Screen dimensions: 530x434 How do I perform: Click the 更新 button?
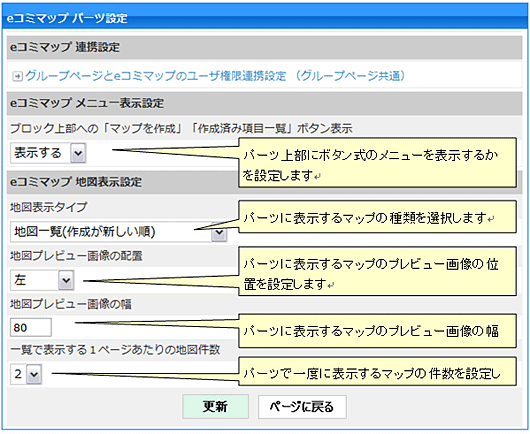pyautogui.click(x=216, y=406)
